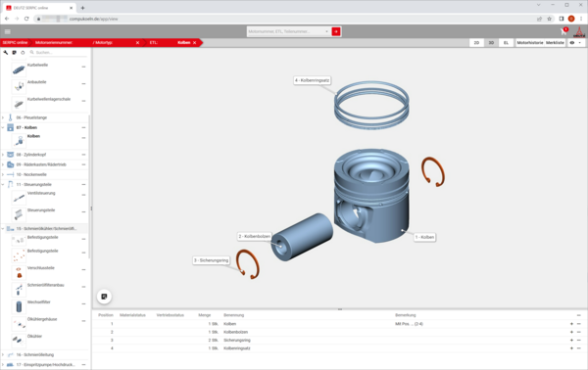Select the 06 - Pleuelstange group icon
This screenshot has height=370, width=588.
pos(11,117)
